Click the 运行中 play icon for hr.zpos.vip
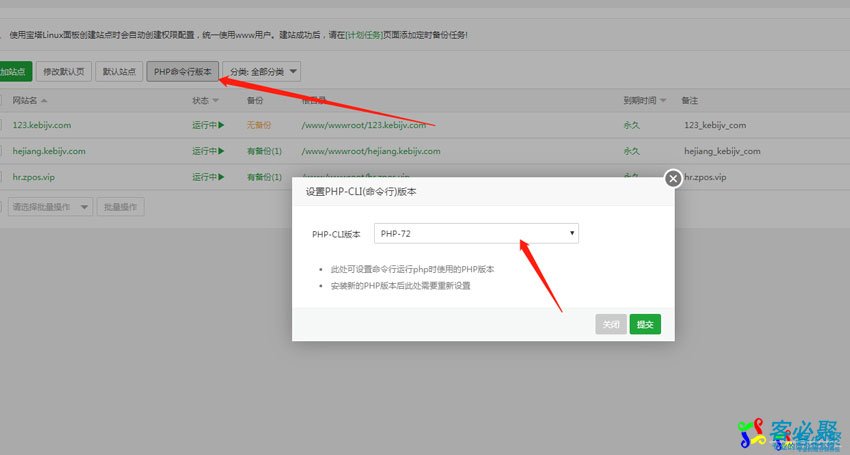Image resolution: width=850 pixels, height=455 pixels. 221,177
